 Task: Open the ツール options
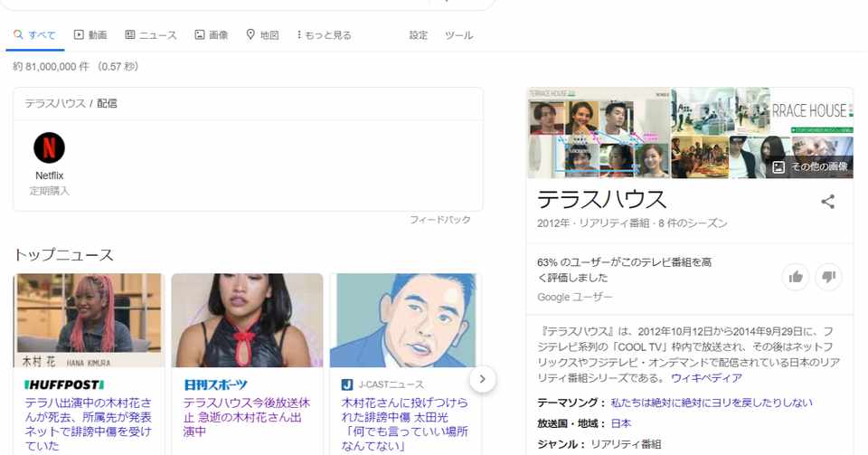point(459,35)
